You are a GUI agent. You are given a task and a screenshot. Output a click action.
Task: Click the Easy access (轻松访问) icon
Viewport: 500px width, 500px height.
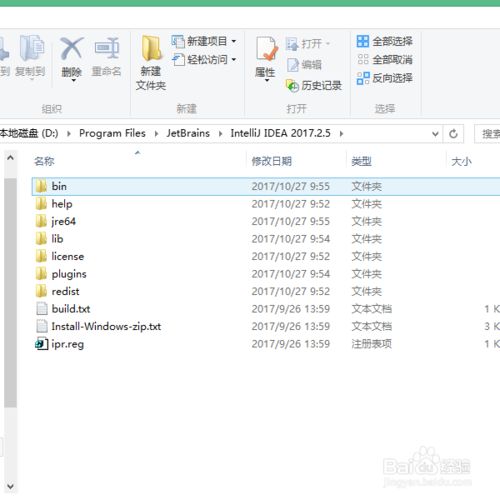[x=178, y=60]
